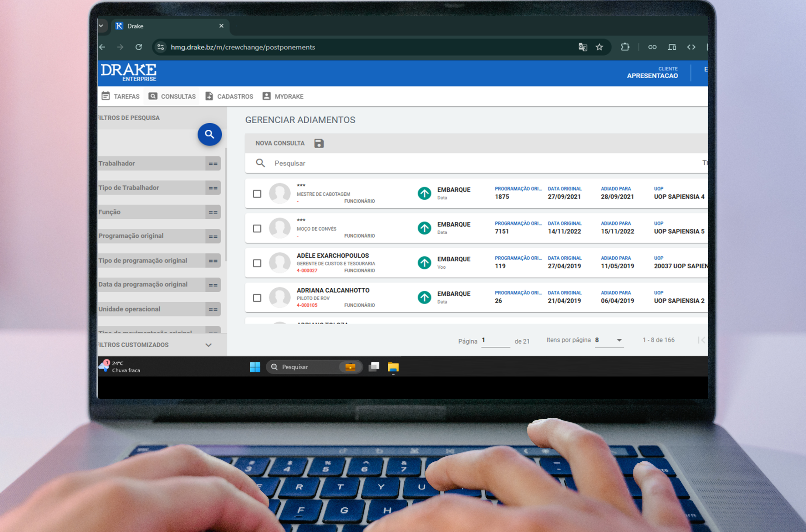Click the Embarque arrow icon for Adriana Calcanhotto
806x532 pixels.
click(424, 298)
